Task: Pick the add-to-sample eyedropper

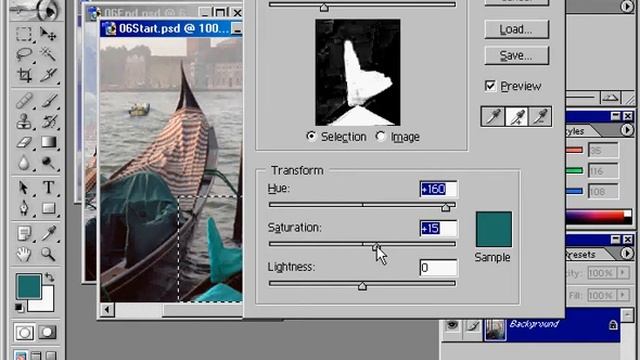Action: click(516, 116)
